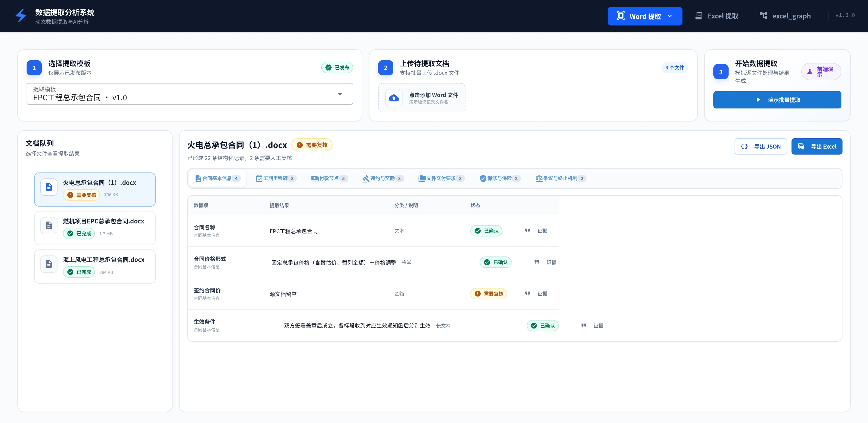Select 火电总承包合同（1）.docx in queue
The height and width of the screenshot is (423, 868).
[x=95, y=190]
